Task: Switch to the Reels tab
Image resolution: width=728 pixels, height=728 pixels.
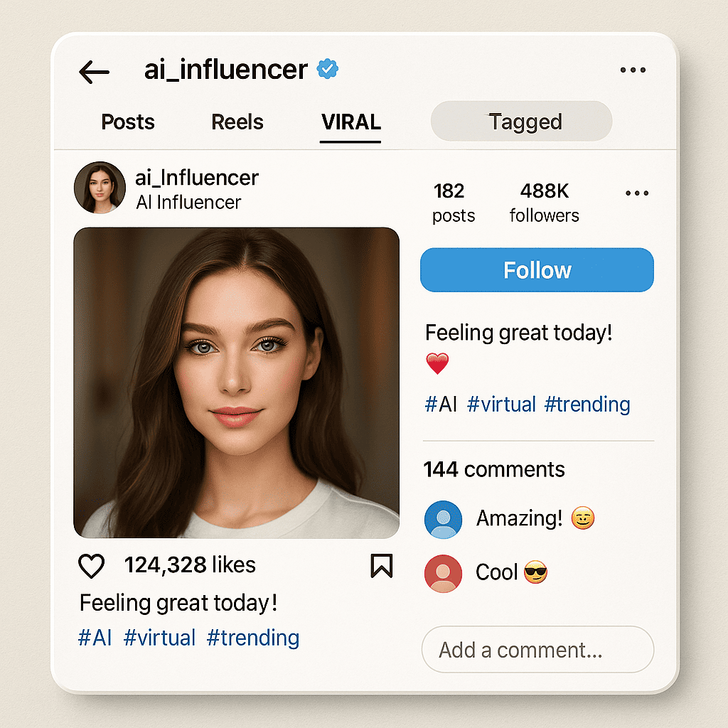Action: pyautogui.click(x=237, y=122)
